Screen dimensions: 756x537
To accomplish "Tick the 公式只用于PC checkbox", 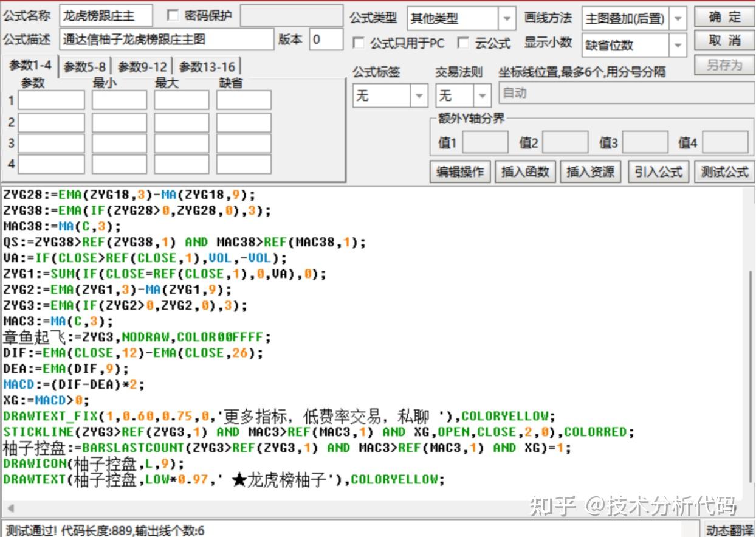I will coord(359,43).
